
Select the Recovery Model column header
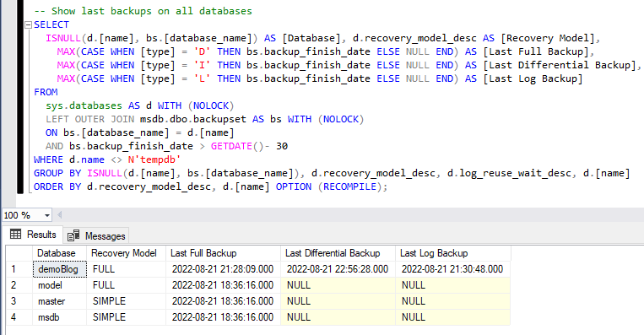126,253
